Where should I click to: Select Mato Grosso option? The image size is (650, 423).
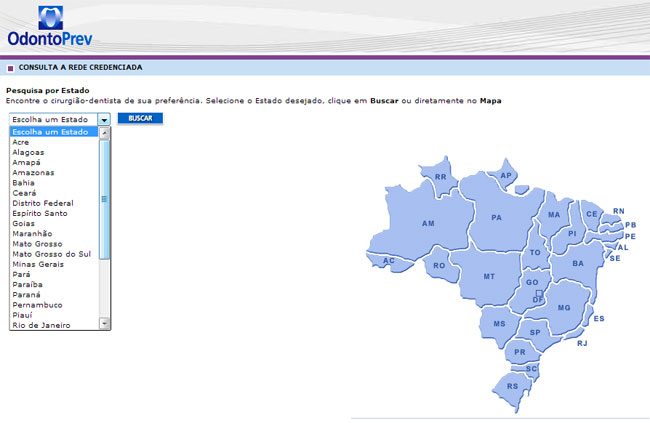point(54,244)
